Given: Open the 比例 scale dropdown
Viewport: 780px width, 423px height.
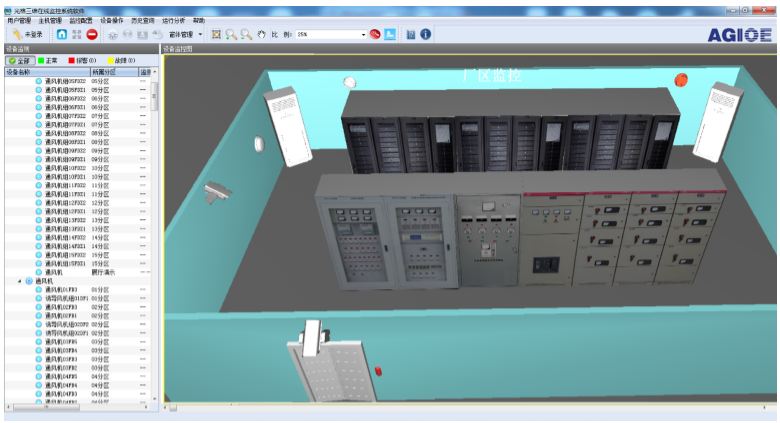Looking at the screenshot, I should (364, 34).
